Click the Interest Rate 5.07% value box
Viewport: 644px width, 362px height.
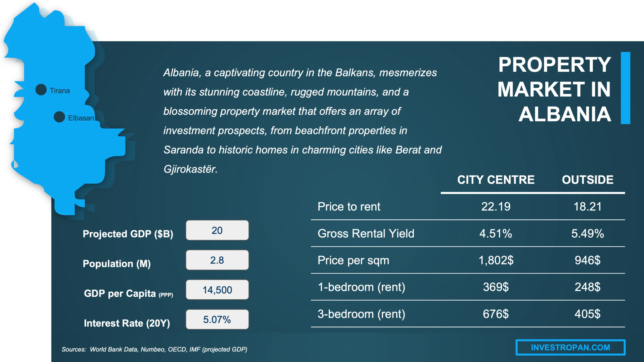point(217,319)
